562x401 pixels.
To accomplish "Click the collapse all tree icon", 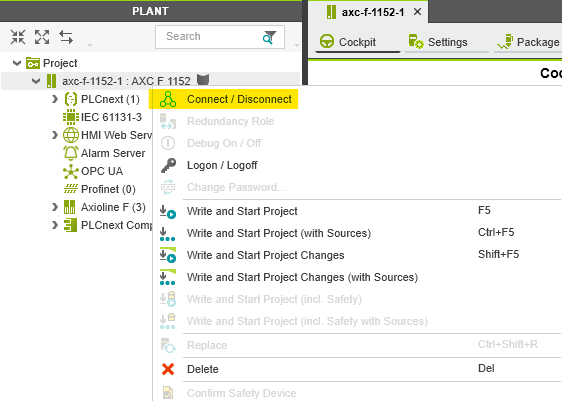I will [x=18, y=37].
